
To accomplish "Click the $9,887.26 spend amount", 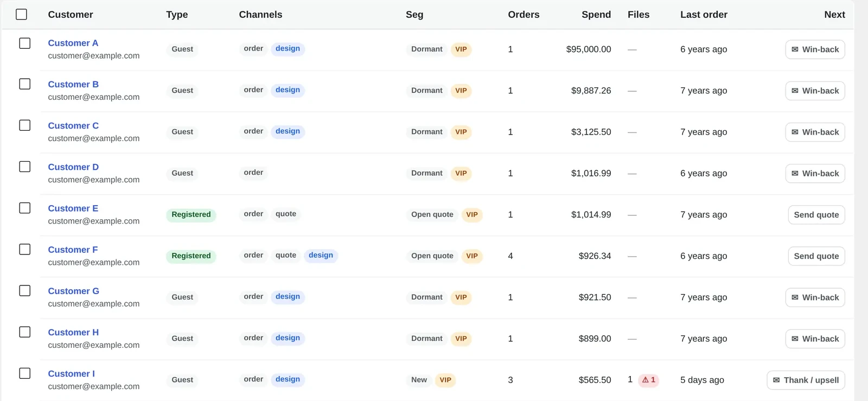I will pos(591,91).
